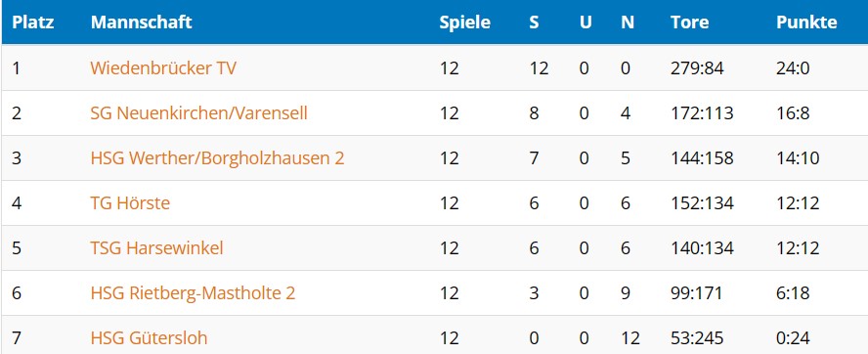868x354 pixels.
Task: Select the 53:245 goals cell
Action: [x=697, y=338]
